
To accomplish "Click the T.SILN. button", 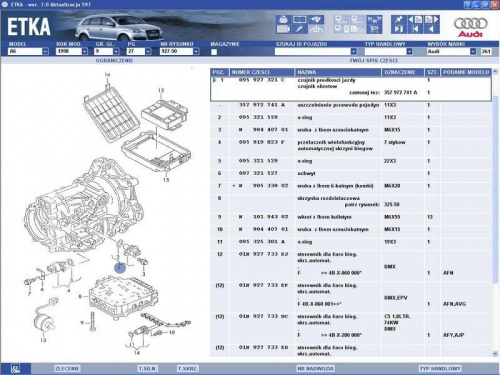I will pos(148,368).
